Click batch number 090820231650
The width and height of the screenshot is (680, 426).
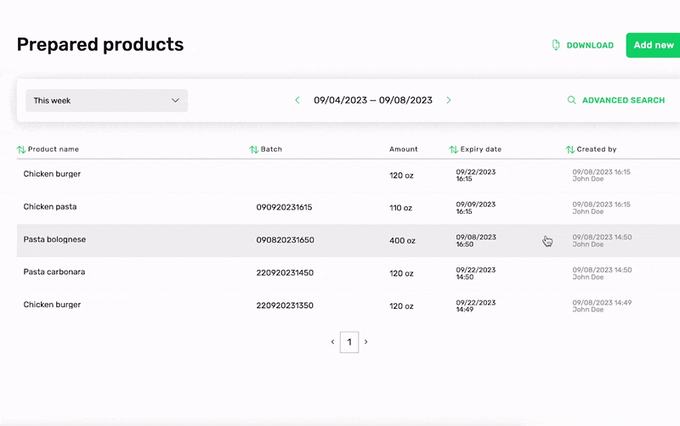coord(285,240)
